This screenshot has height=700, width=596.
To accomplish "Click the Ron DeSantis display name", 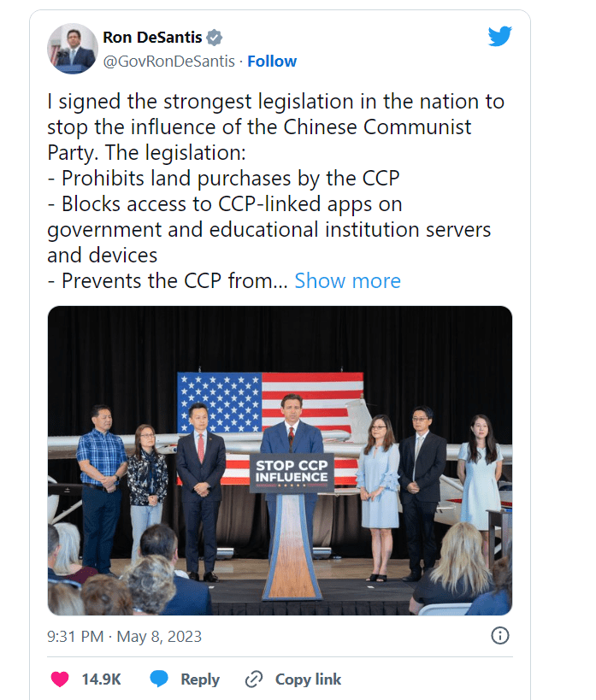I will click(x=151, y=37).
